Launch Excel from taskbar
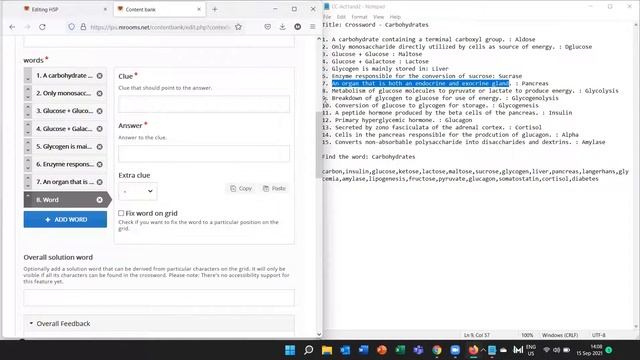 tap(400, 350)
